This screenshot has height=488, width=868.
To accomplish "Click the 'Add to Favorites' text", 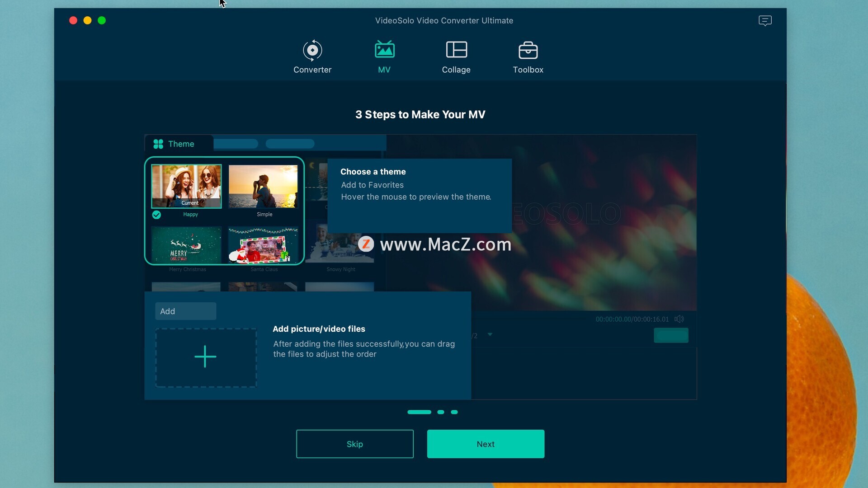I will (x=373, y=185).
